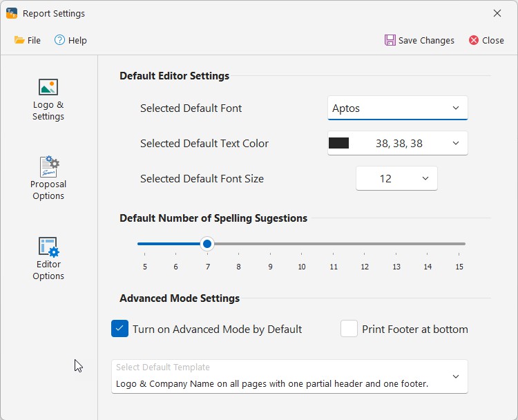Image resolution: width=518 pixels, height=420 pixels.
Task: Click the slider tick label 12
Action: pos(365,267)
